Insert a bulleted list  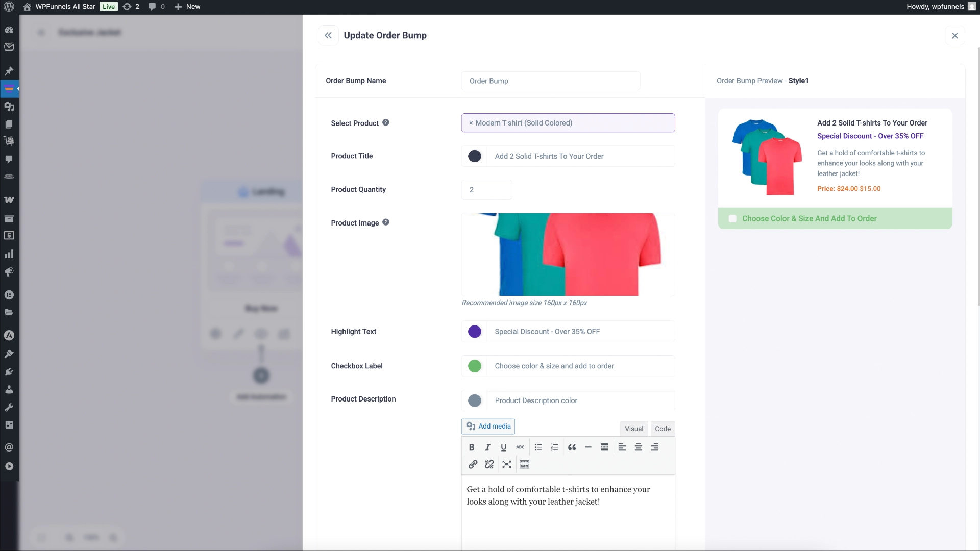538,447
